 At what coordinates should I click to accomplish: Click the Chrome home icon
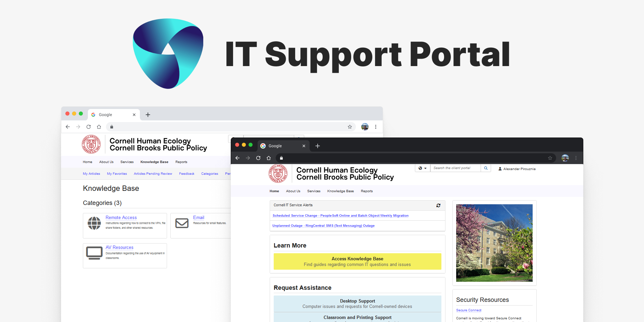pyautogui.click(x=269, y=158)
